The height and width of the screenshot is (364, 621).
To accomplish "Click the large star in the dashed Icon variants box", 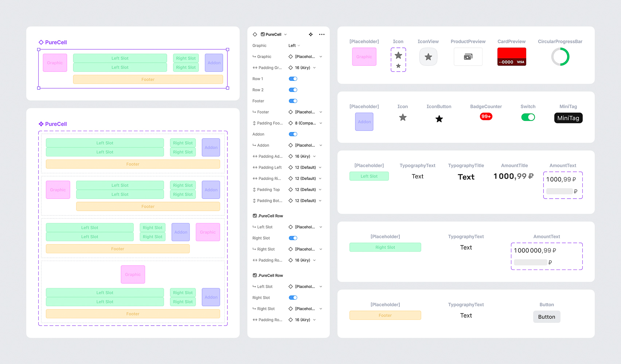I will tap(398, 55).
